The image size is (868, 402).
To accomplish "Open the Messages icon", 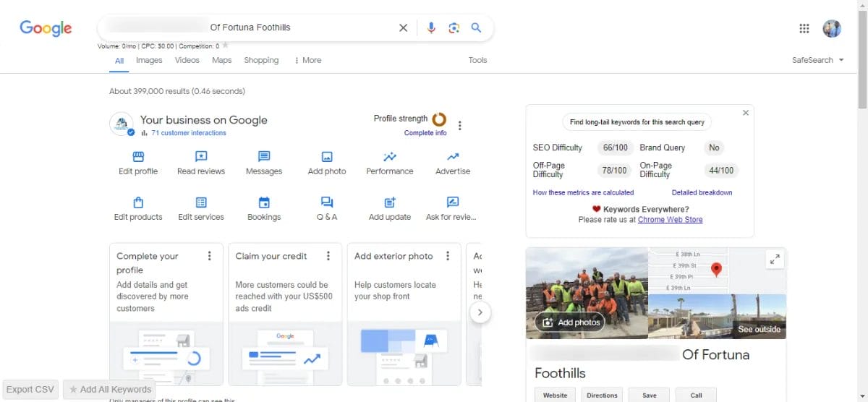I will [264, 157].
